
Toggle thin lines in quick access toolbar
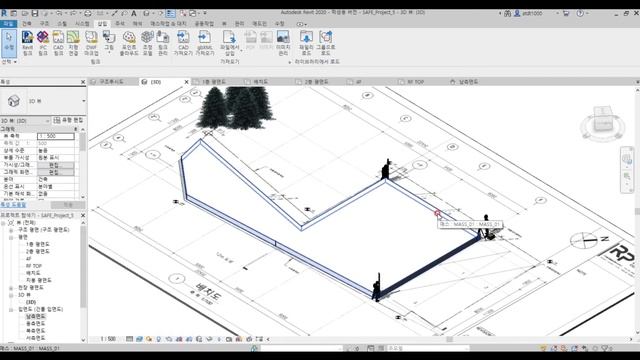click(171, 13)
